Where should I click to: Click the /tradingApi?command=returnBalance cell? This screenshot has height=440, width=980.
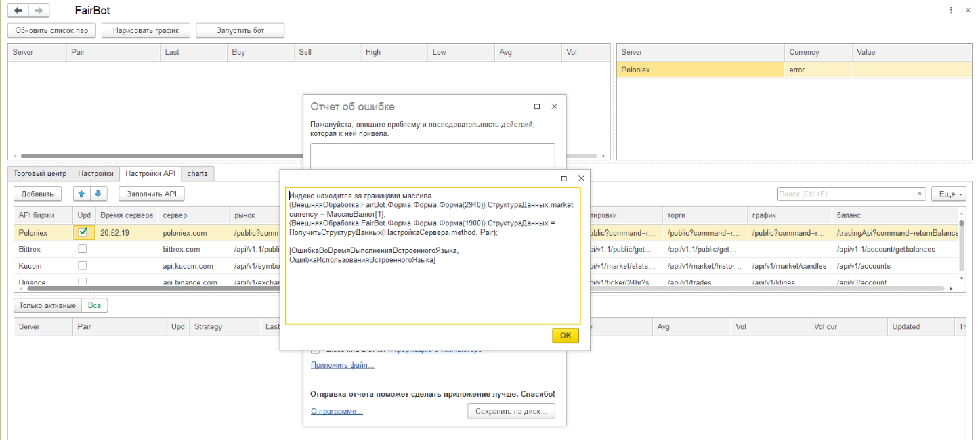895,232
